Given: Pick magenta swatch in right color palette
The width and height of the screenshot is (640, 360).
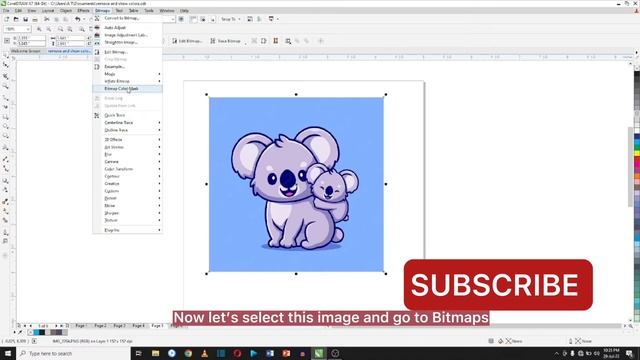Looking at the screenshot, I should click(x=637, y=164).
